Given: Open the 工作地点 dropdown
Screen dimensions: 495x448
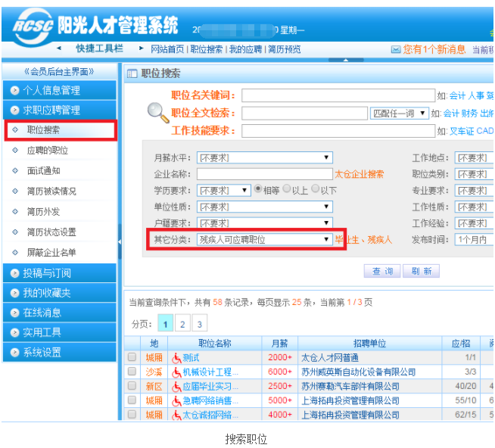Looking at the screenshot, I should tap(475, 157).
